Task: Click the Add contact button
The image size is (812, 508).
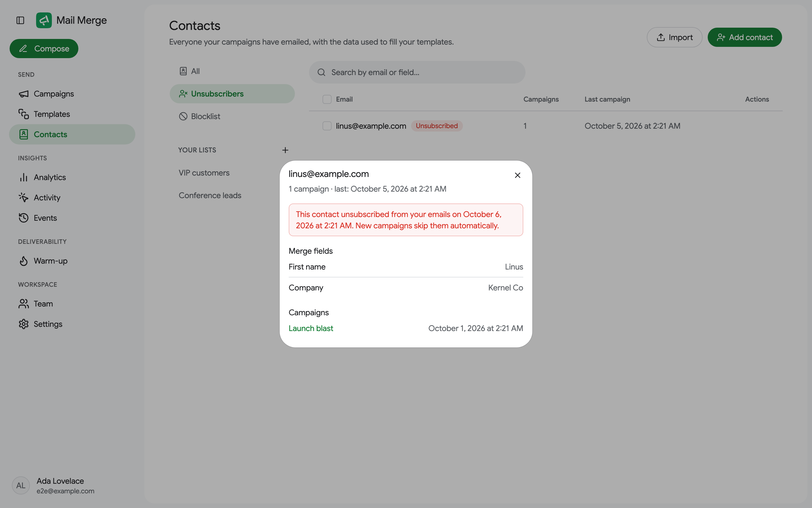Action: (745, 37)
